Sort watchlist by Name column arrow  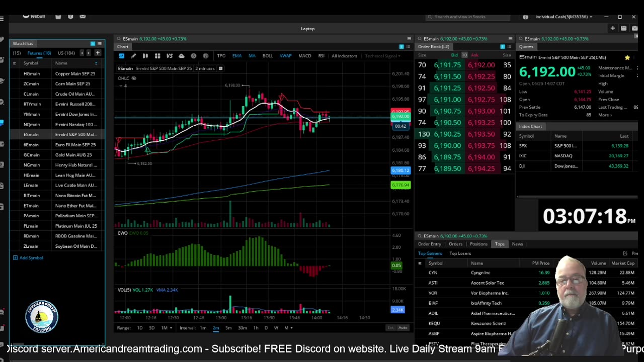96,63
